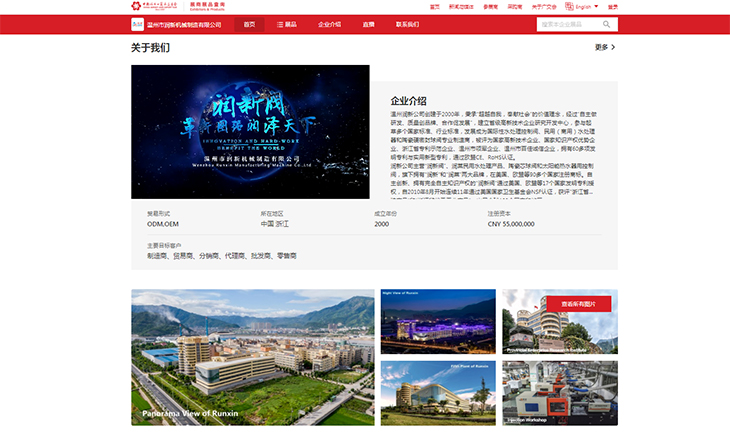Open the Panorama View of Runxin photo
Viewport: 730px width, 448px height.
click(252, 357)
